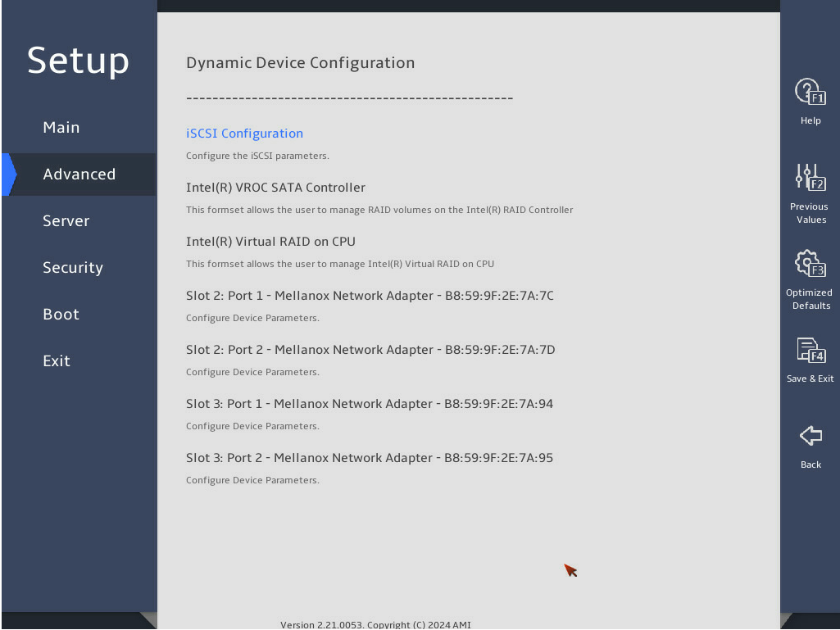Open Slot 2 Port 1 Mellanox adapter B8:59:9F:2E:7A:7C
Viewport: 840px width, 630px height.
[370, 296]
